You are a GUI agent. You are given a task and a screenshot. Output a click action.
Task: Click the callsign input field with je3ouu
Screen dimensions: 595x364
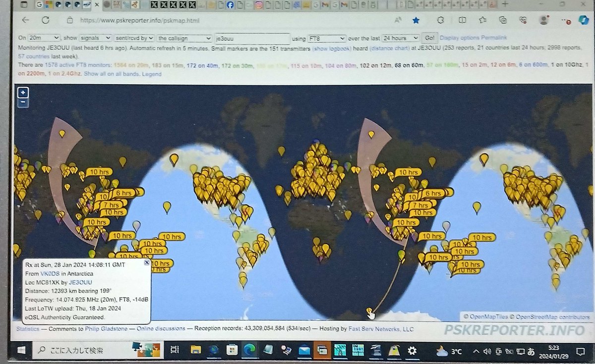252,38
